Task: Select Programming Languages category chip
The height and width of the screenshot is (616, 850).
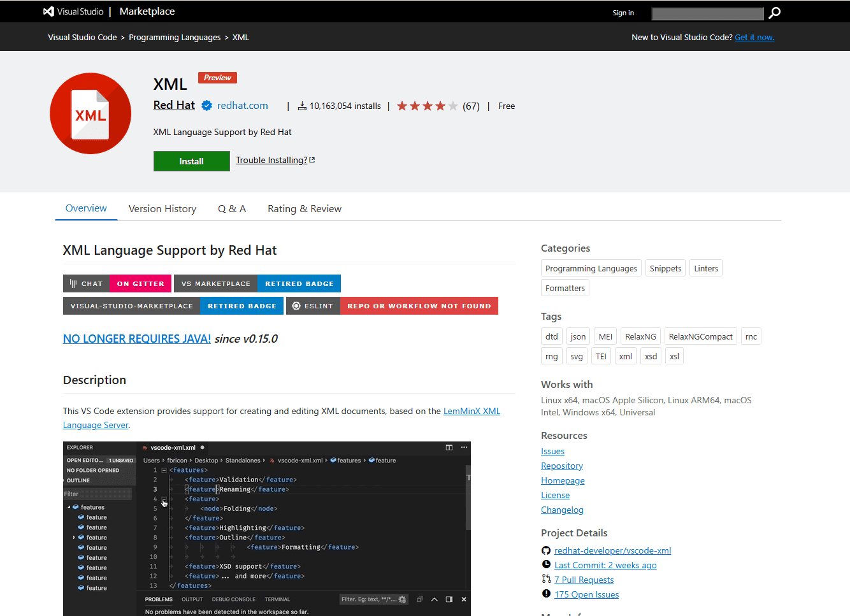Action: point(591,268)
